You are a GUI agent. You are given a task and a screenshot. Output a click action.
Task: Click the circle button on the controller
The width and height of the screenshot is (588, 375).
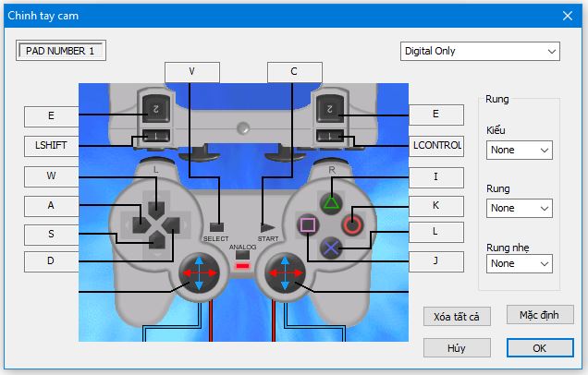352,224
